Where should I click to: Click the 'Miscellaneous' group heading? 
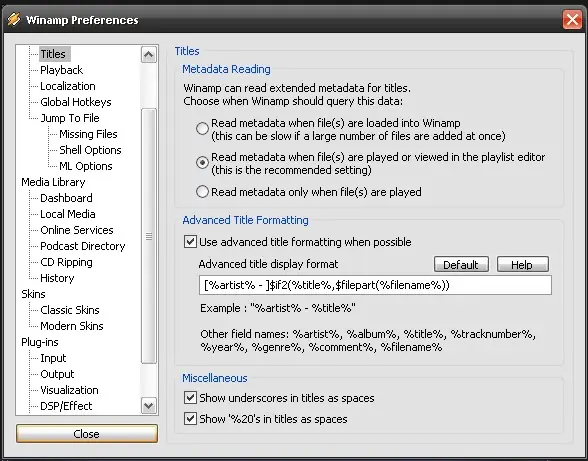(215, 378)
